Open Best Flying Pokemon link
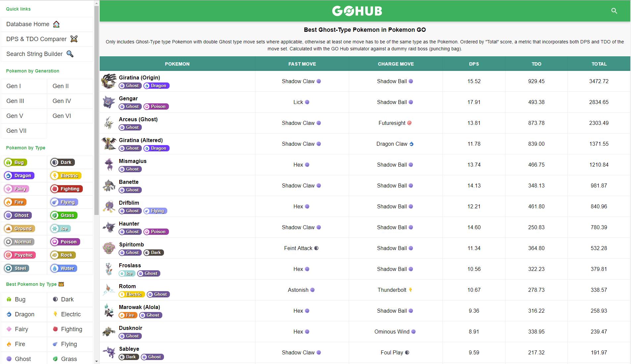 (x=70, y=344)
